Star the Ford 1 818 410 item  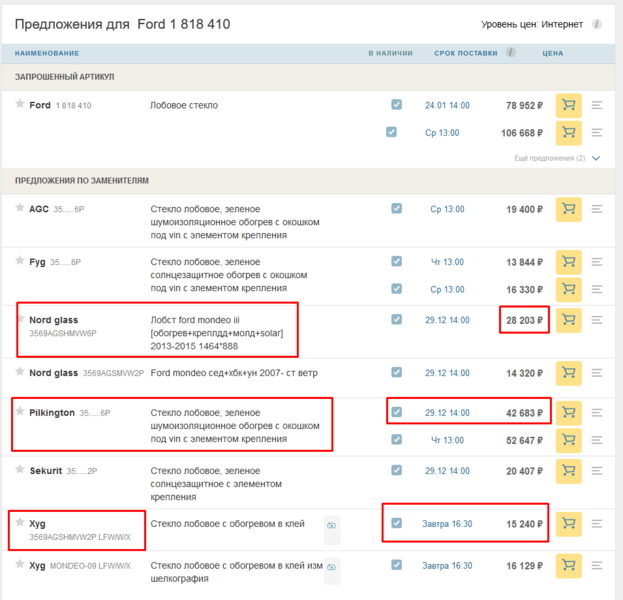coord(19,104)
